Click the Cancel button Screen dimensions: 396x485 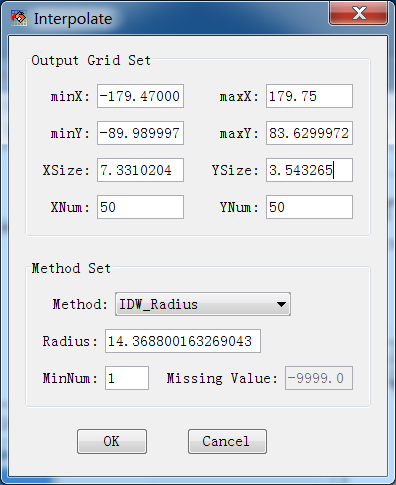pyautogui.click(x=227, y=441)
